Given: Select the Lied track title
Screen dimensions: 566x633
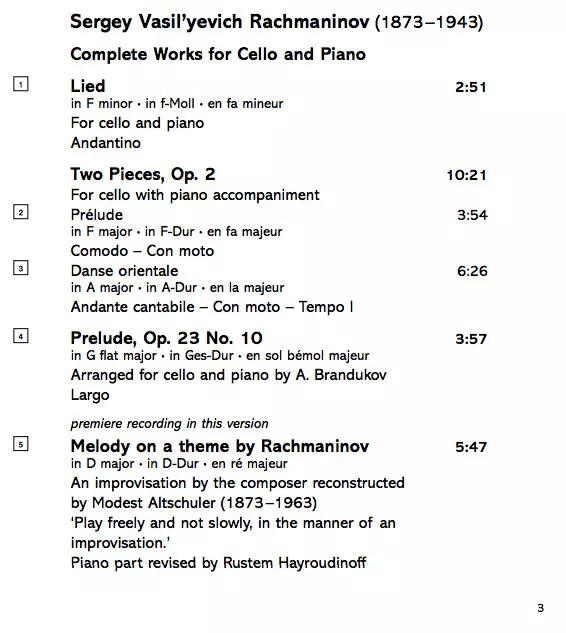Looking at the screenshot, I should pyautogui.click(x=88, y=86).
